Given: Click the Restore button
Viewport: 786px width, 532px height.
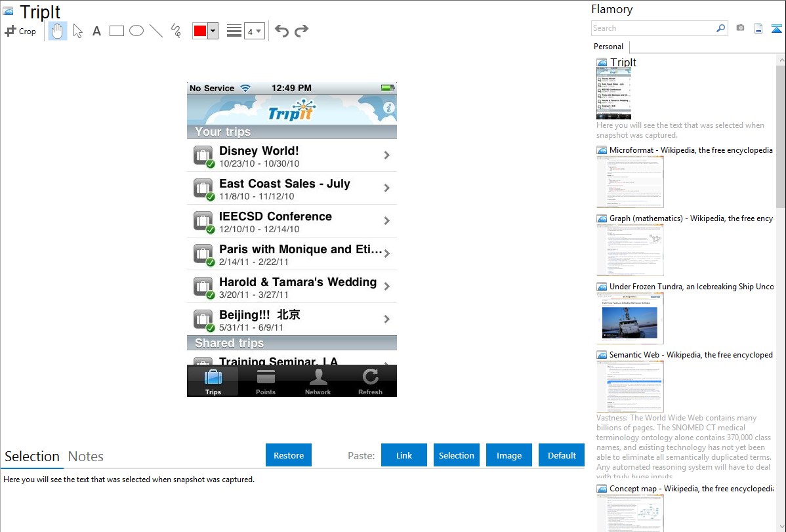Looking at the screenshot, I should click(289, 455).
